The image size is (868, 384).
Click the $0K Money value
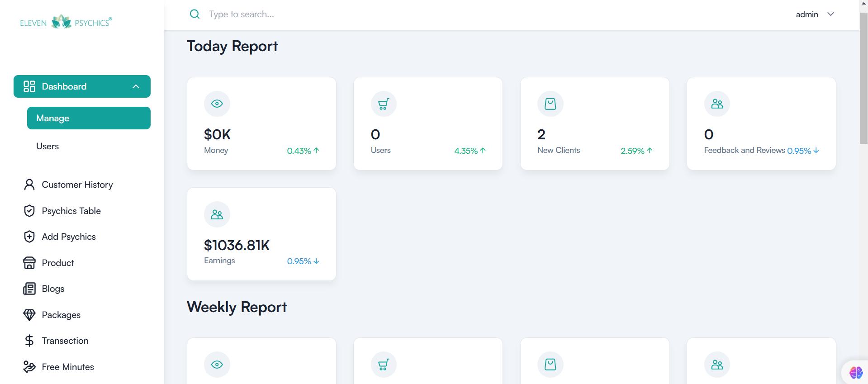(218, 134)
